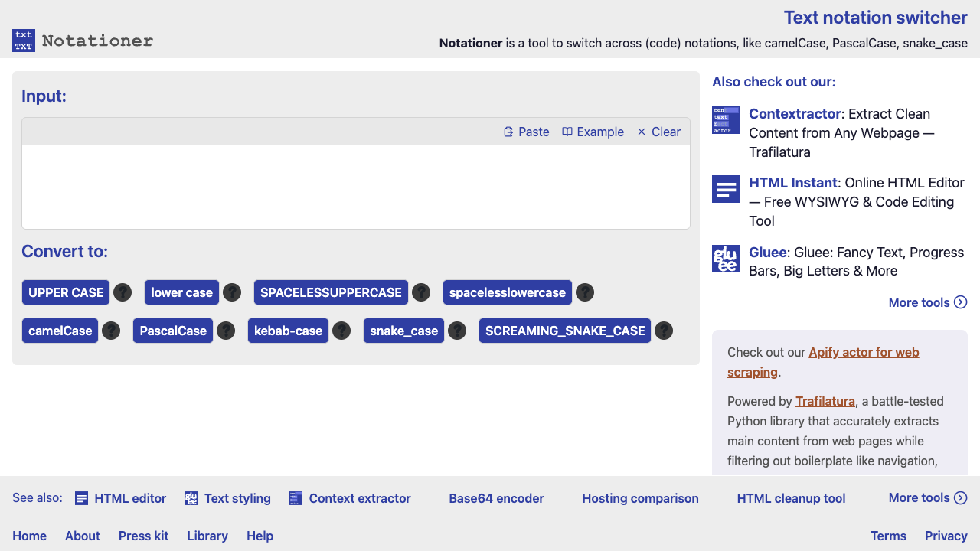Open help icon beside SCREAMING_SNAKE_CASE
Image resolution: width=980 pixels, height=551 pixels.
(x=664, y=331)
